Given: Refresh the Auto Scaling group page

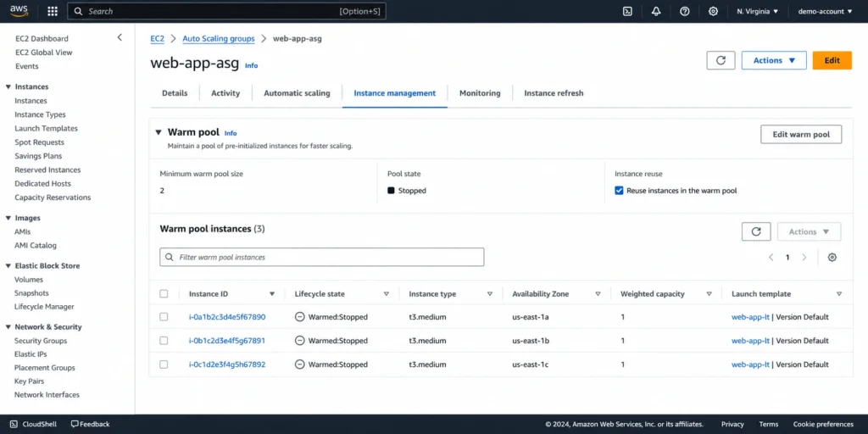Looking at the screenshot, I should pos(721,60).
